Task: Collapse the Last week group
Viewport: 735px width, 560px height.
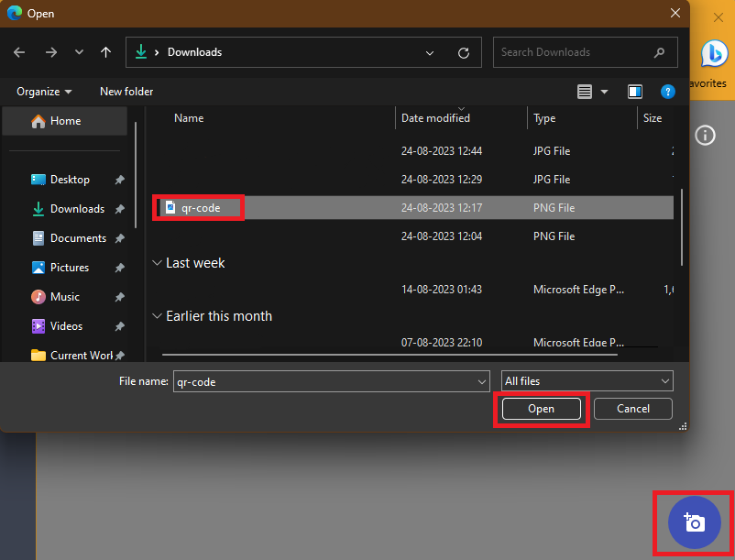Action: pos(157,263)
